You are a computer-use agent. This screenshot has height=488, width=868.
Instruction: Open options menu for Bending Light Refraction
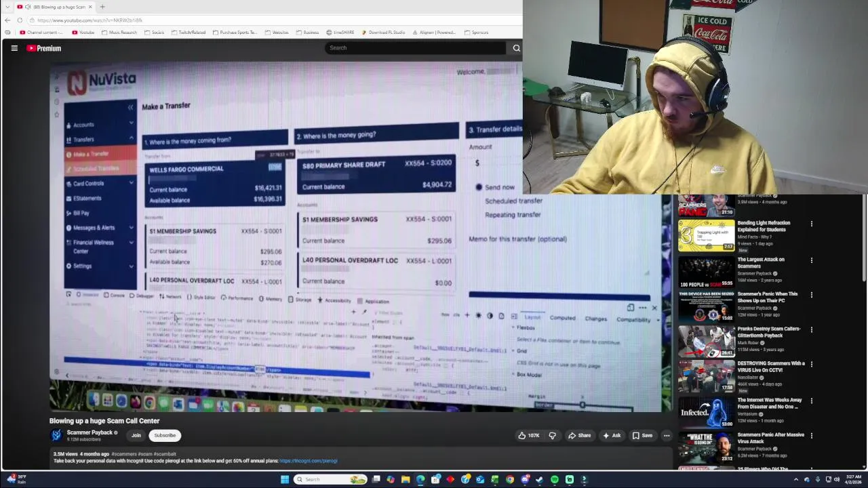click(811, 224)
